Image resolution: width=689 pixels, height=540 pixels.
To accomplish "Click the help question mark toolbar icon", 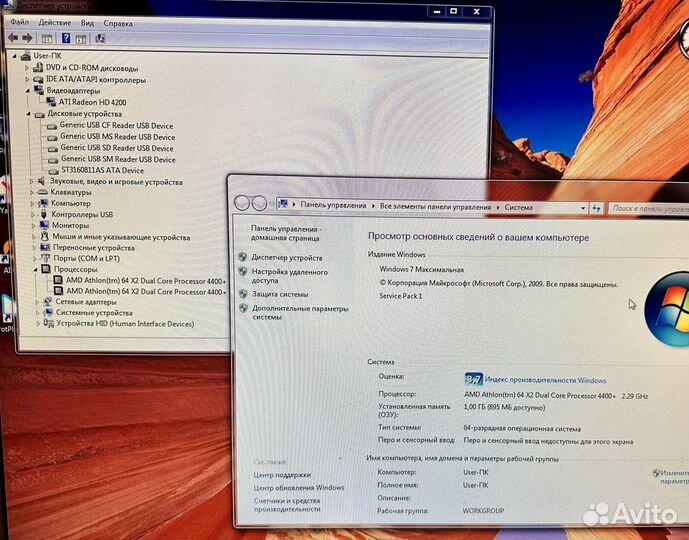I will pyautogui.click(x=66, y=38).
